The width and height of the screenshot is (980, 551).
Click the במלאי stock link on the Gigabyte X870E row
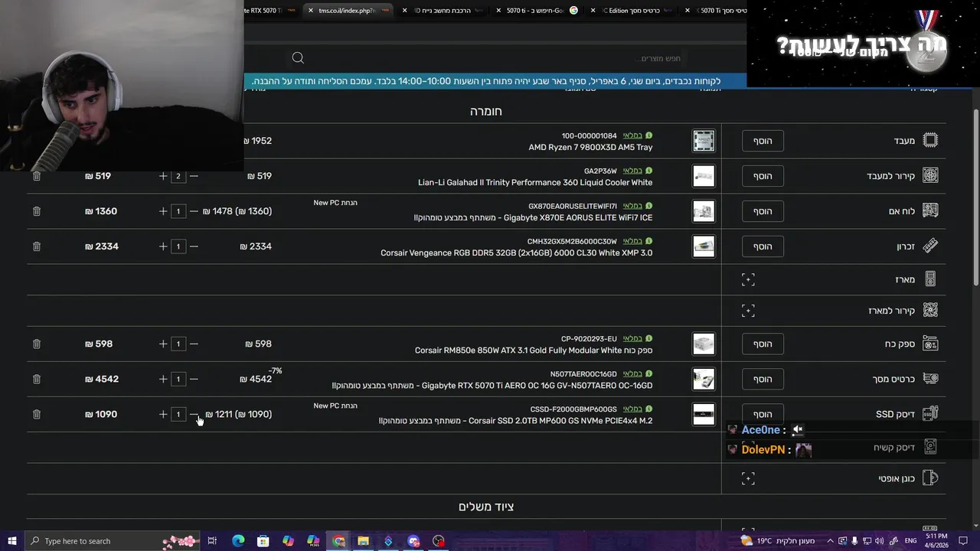(632, 206)
